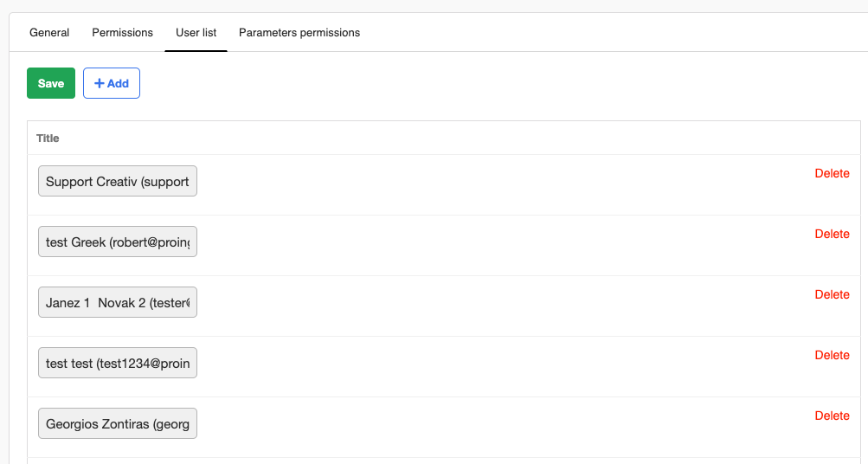Expand the test Greek user dropdown
The height and width of the screenshot is (464, 868).
click(x=118, y=242)
